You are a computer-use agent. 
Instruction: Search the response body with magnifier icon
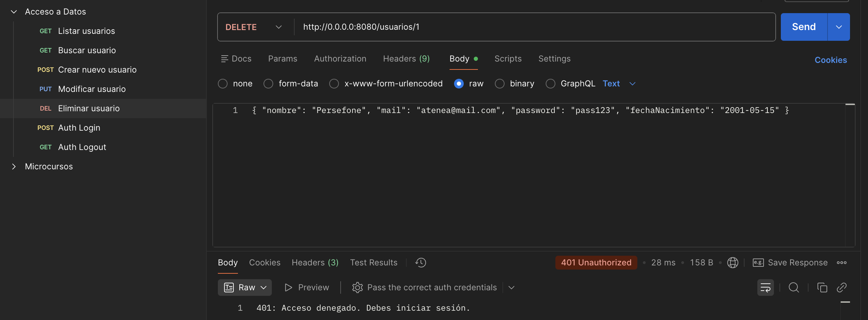pos(794,288)
